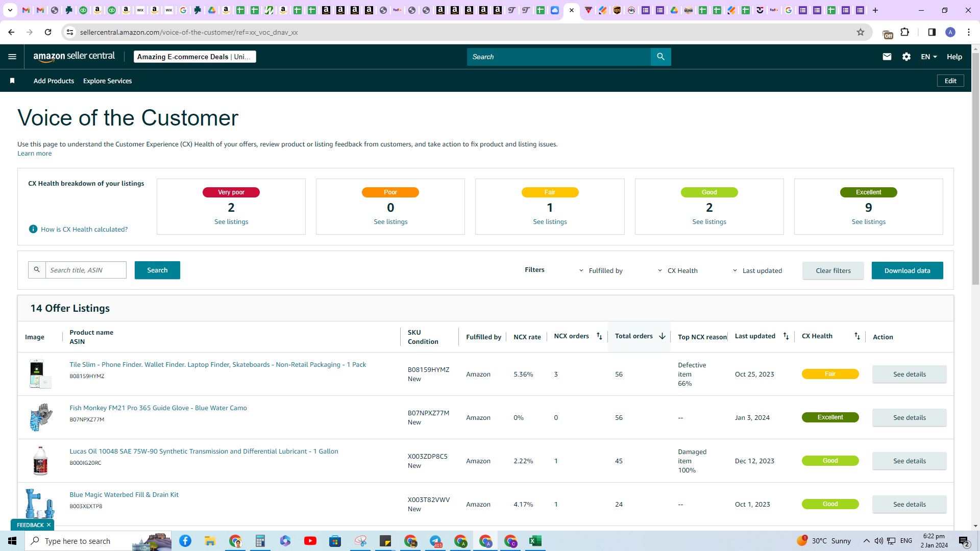Open the buyer messages mail icon
This screenshot has width=980, height=551.
tap(887, 57)
